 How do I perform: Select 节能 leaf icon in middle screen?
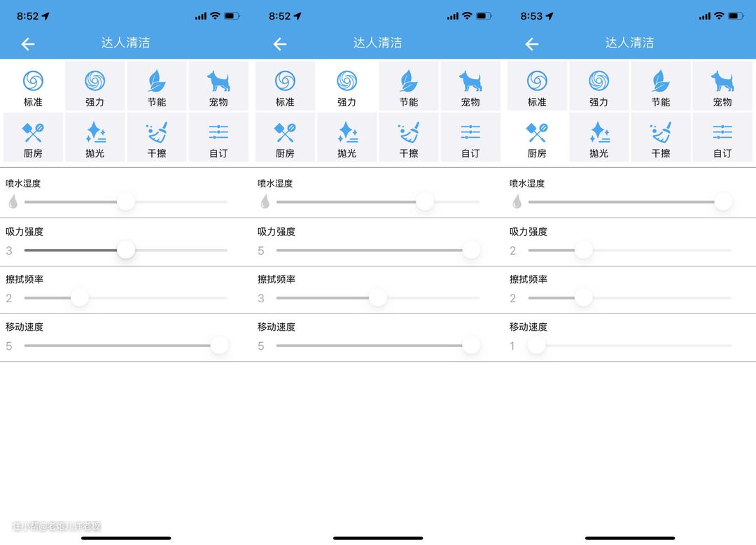coord(409,82)
